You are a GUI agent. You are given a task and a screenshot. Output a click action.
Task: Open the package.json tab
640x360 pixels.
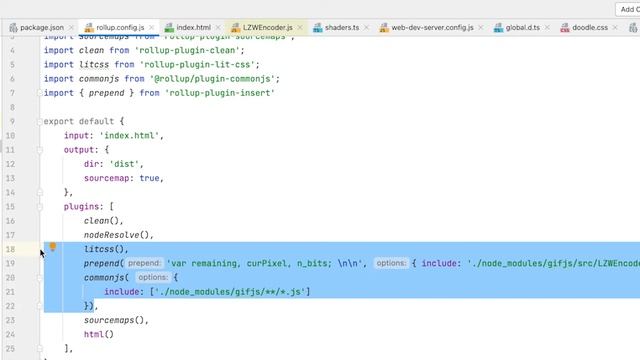click(x=42, y=27)
